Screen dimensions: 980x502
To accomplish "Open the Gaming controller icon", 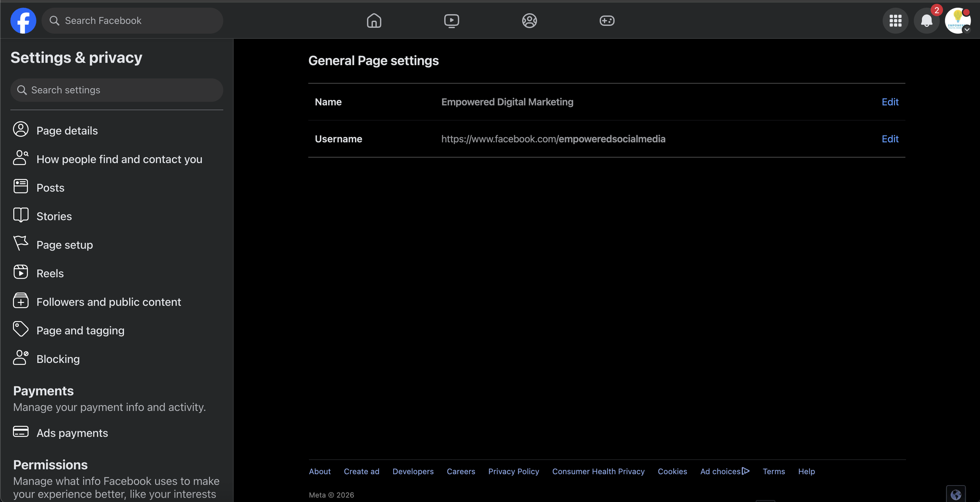I will click(606, 20).
